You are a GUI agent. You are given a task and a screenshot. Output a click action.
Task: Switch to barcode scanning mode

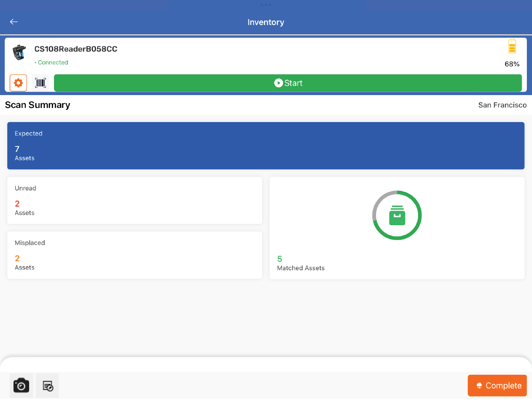[x=41, y=83]
